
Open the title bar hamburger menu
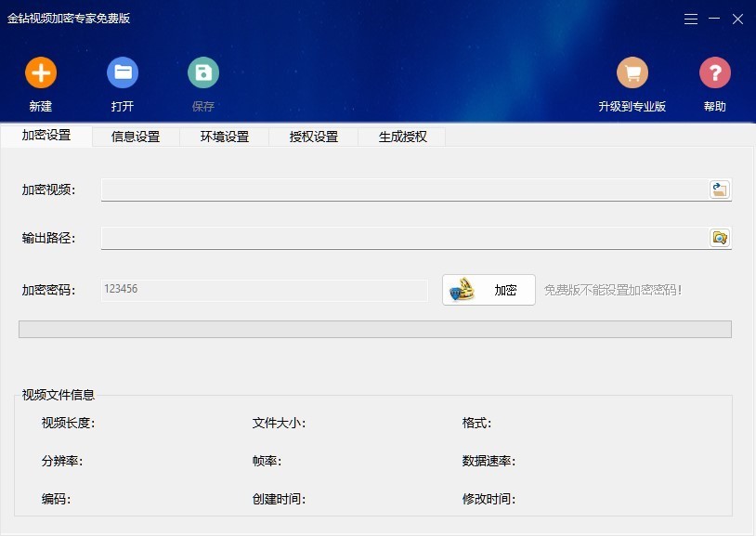691,19
